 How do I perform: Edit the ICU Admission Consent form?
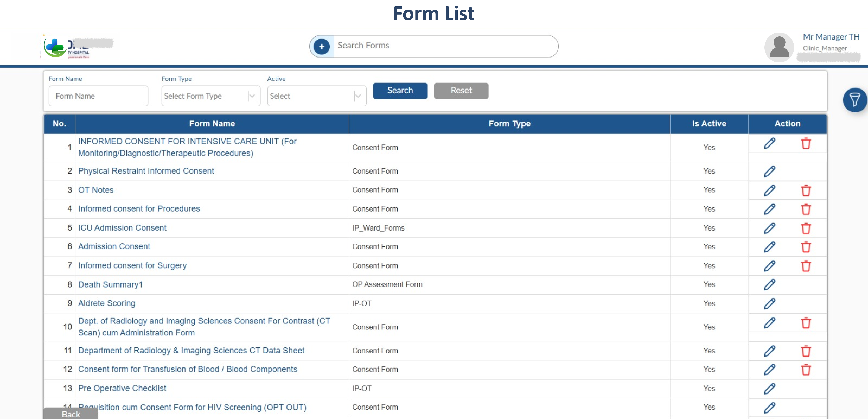(770, 228)
